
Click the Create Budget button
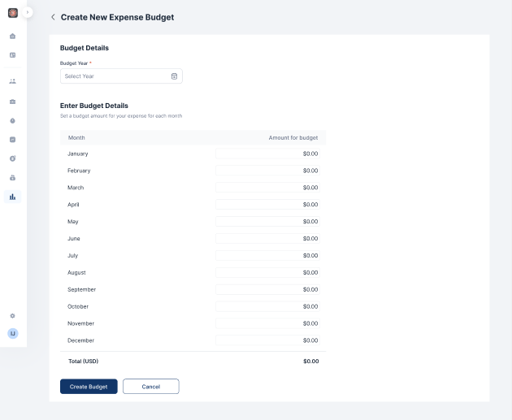[x=89, y=387]
